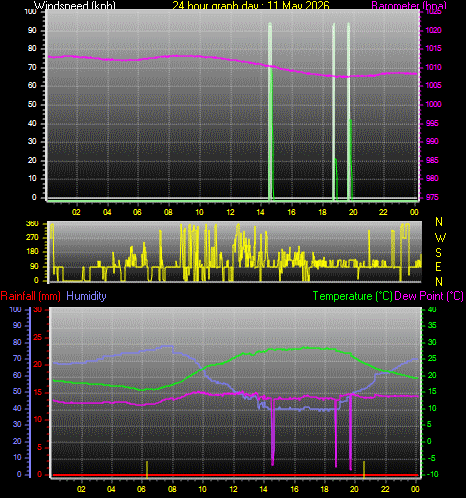The height and width of the screenshot is (498, 466).
Task: Click the "1000" barometer axis value
Action: [x=434, y=104]
